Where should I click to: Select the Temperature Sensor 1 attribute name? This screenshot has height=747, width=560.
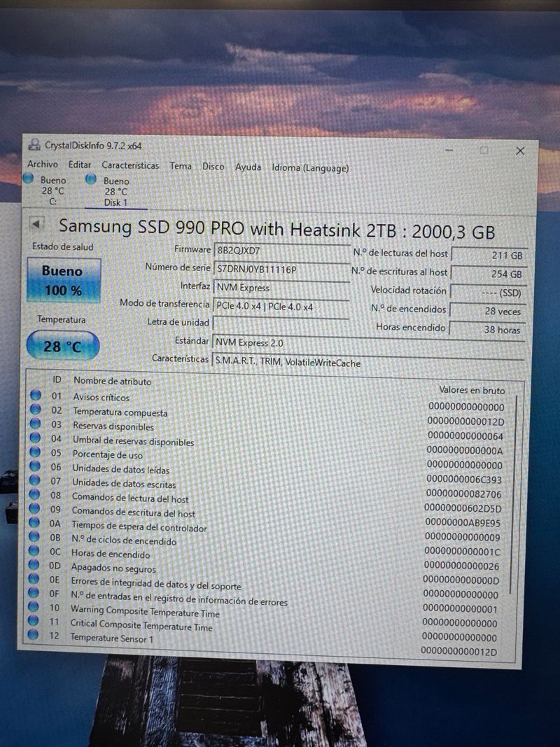[111, 638]
